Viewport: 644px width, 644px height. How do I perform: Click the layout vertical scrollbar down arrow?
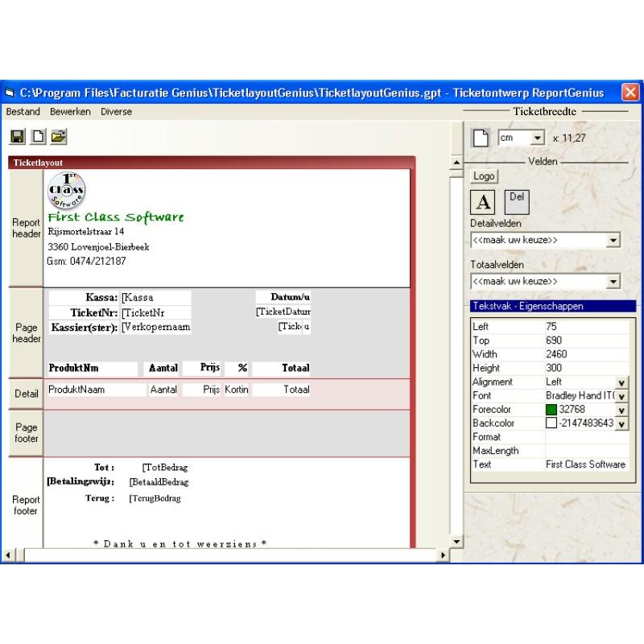[x=456, y=542]
